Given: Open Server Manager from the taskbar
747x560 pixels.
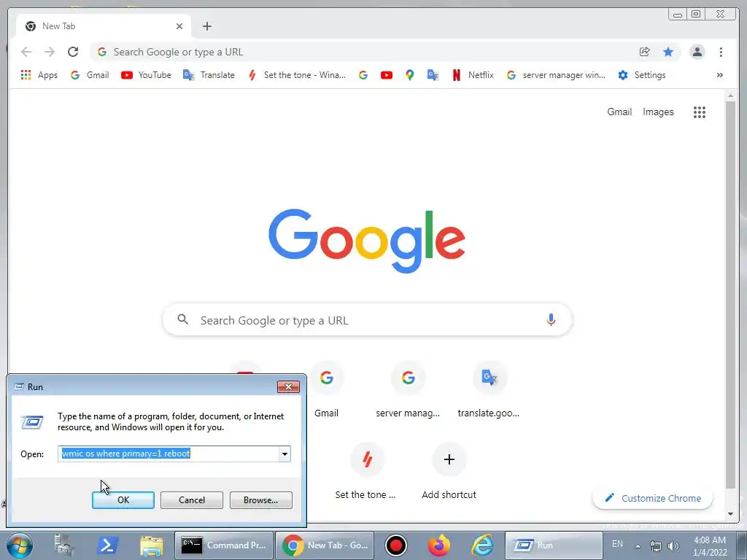Looking at the screenshot, I should [x=64, y=545].
